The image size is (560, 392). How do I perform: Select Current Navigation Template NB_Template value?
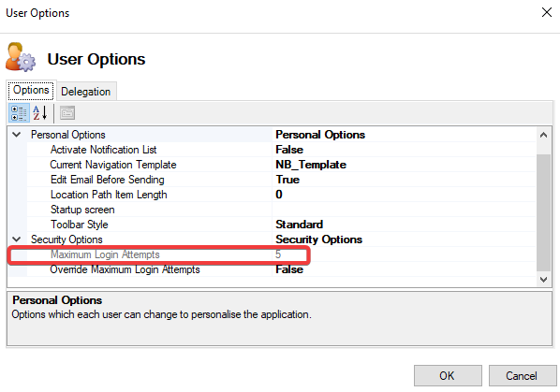(x=404, y=165)
